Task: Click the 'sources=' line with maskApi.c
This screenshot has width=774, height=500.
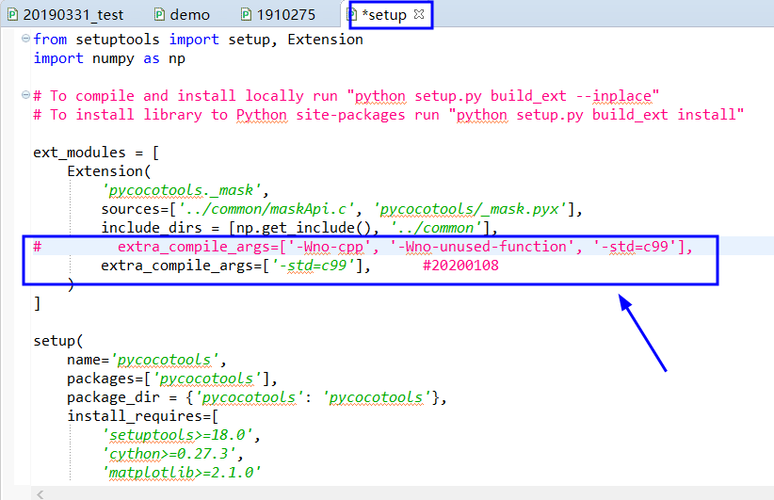Action: pyautogui.click(x=342, y=209)
